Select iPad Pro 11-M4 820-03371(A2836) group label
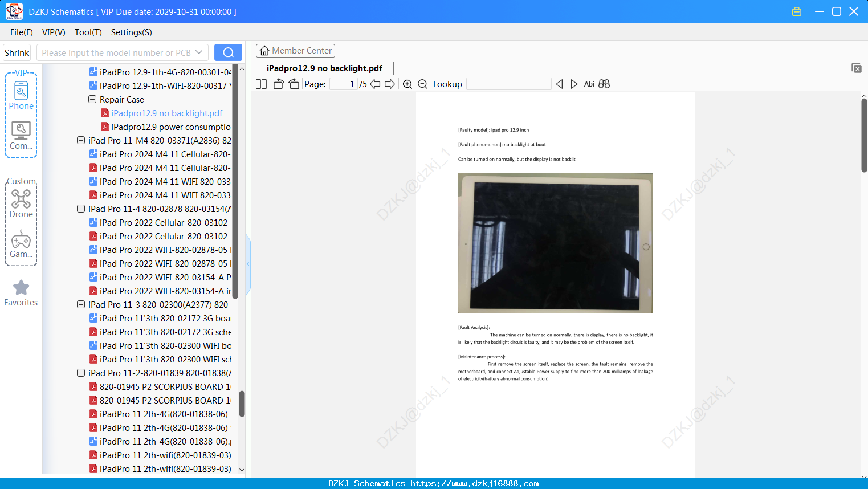 160,140
